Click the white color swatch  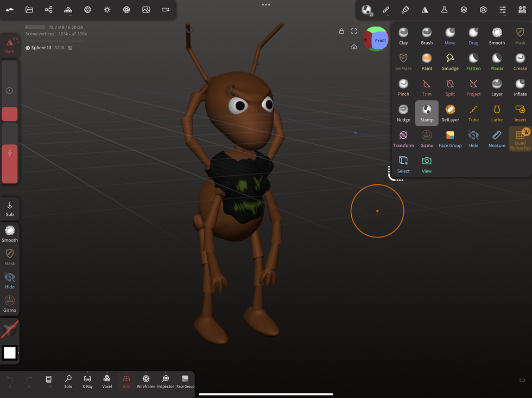(10, 352)
